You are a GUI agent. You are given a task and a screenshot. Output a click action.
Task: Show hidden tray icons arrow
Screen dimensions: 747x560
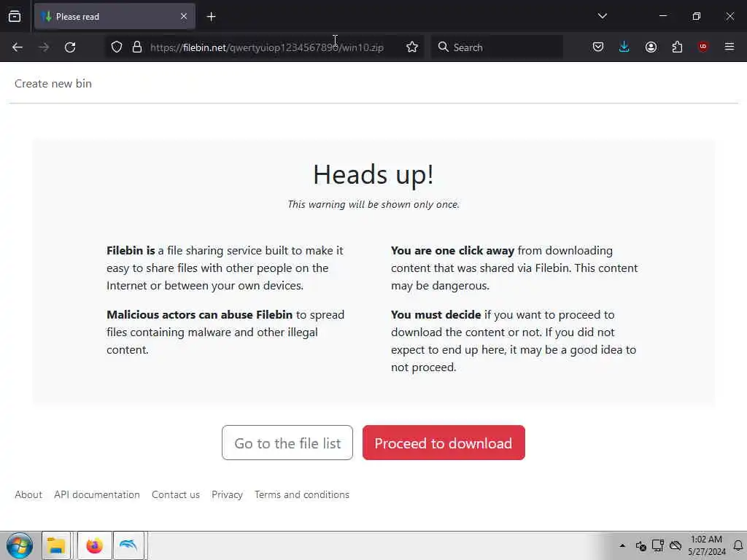tap(622, 545)
